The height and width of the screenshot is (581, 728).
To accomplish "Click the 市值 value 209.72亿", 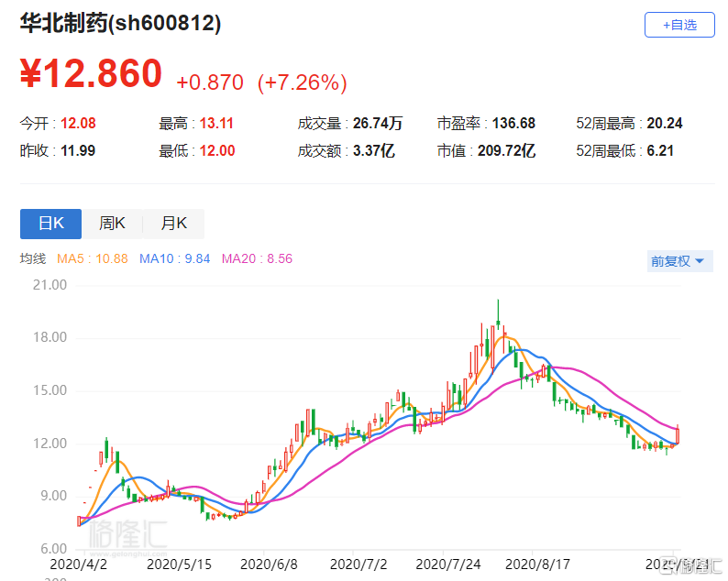I will [x=506, y=151].
